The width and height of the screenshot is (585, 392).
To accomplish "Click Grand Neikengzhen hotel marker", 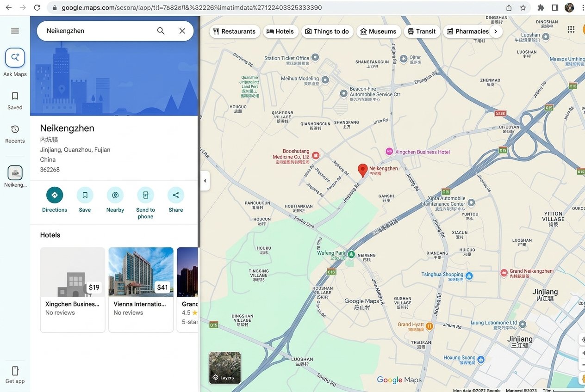I will pyautogui.click(x=504, y=273).
